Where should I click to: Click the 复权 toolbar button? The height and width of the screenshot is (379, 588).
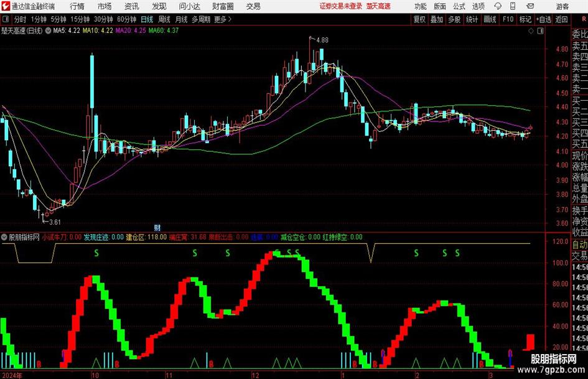tap(419, 19)
